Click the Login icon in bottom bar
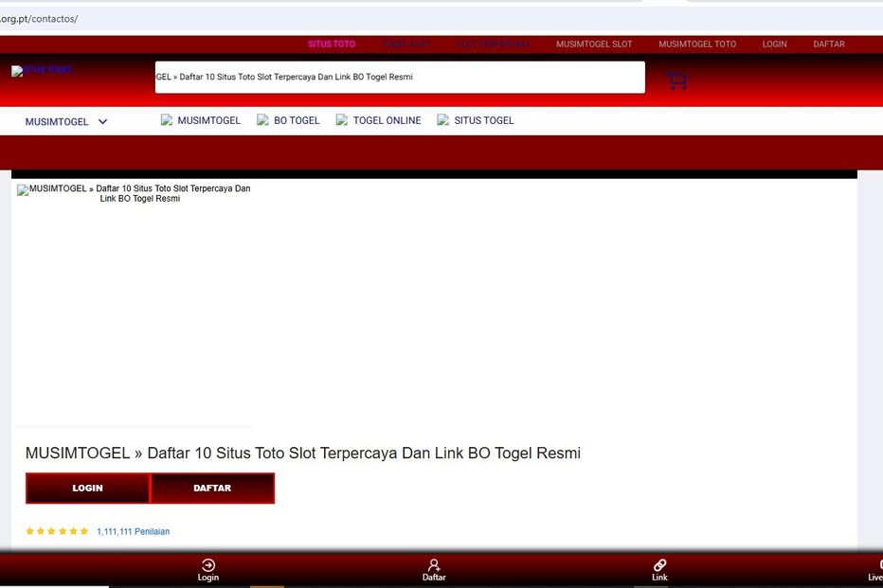This screenshot has width=883, height=588. (x=208, y=565)
